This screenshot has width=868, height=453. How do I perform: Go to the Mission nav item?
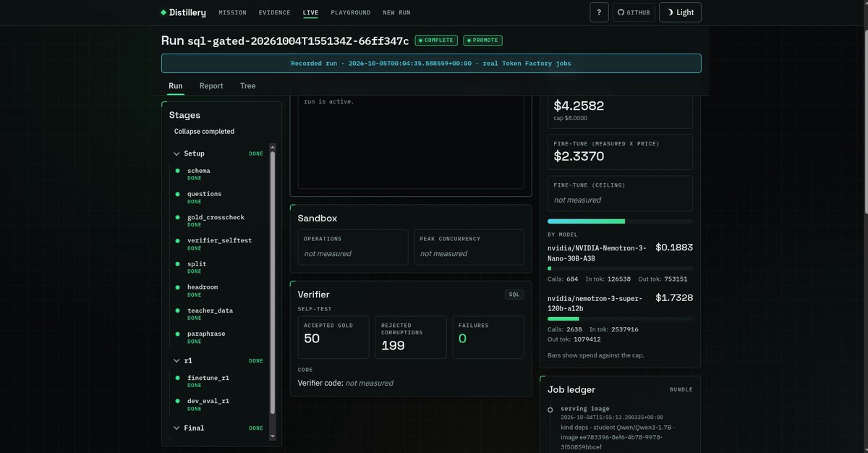pyautogui.click(x=232, y=13)
